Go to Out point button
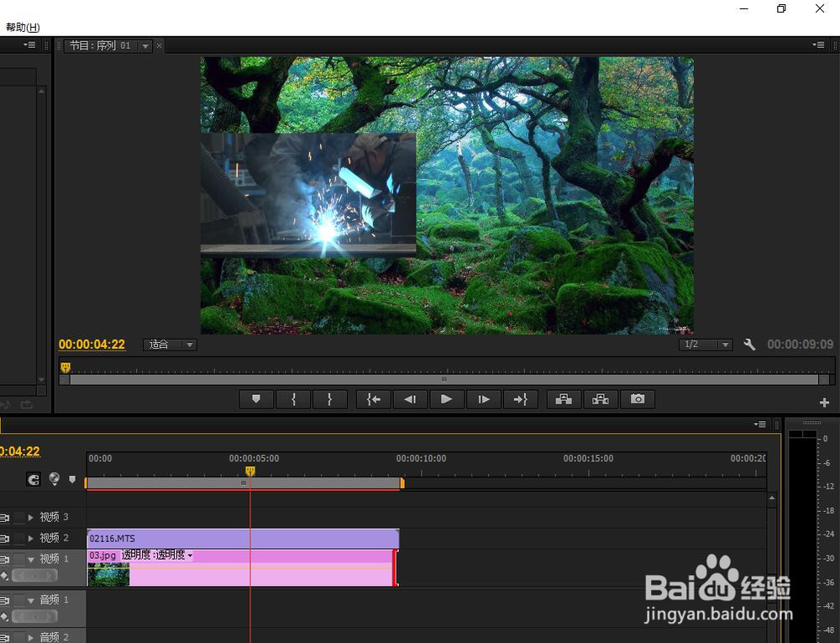The image size is (840, 643). coord(520,399)
